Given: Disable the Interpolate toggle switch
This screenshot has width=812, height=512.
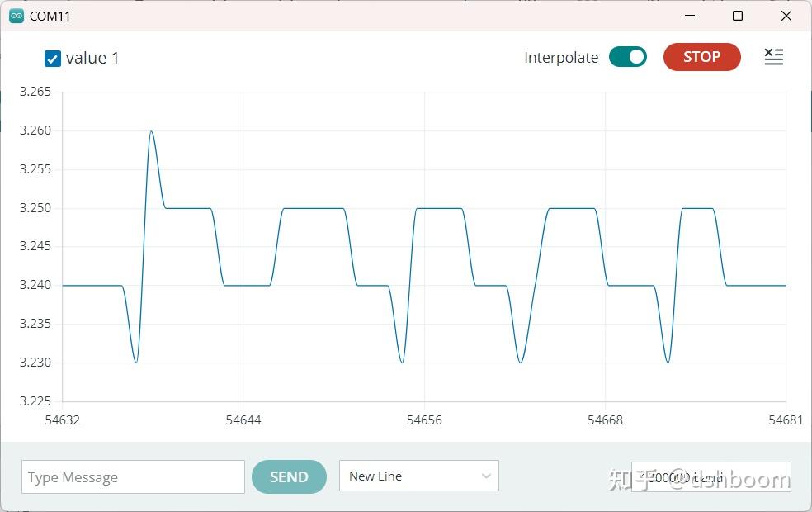Looking at the screenshot, I should [x=627, y=57].
